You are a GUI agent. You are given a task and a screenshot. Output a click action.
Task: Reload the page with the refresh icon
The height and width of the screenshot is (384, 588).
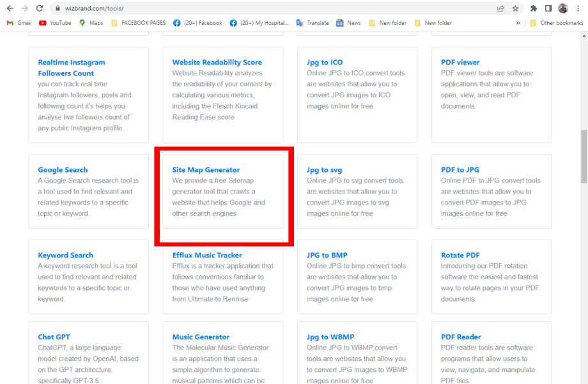40,10
